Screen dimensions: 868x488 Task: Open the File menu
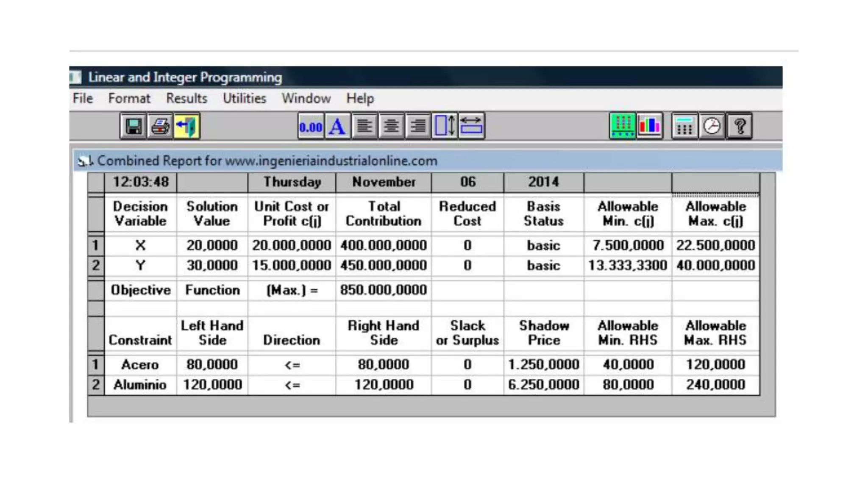pos(83,98)
